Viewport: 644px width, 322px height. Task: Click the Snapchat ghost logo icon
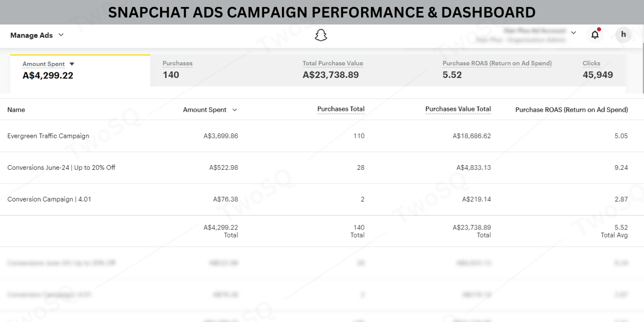click(321, 35)
